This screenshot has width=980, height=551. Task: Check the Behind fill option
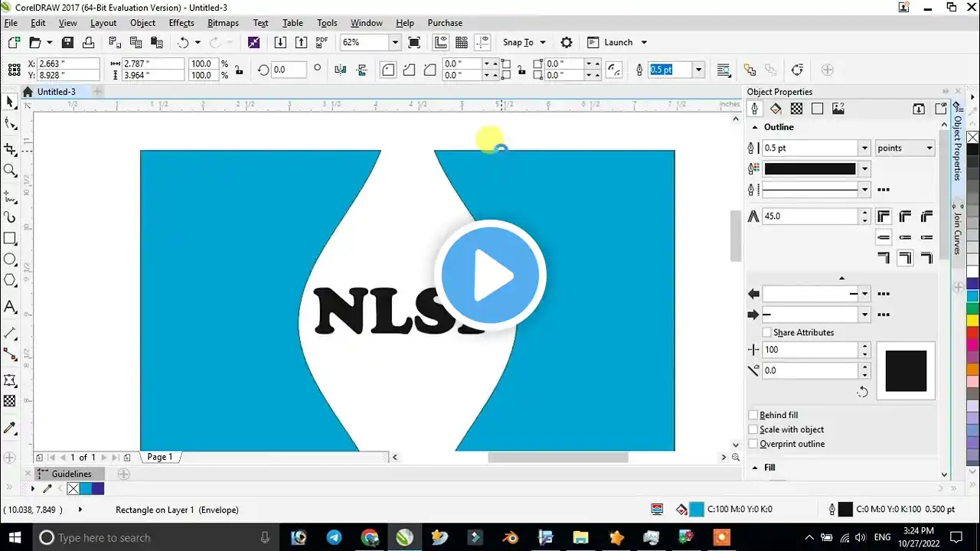tap(753, 416)
